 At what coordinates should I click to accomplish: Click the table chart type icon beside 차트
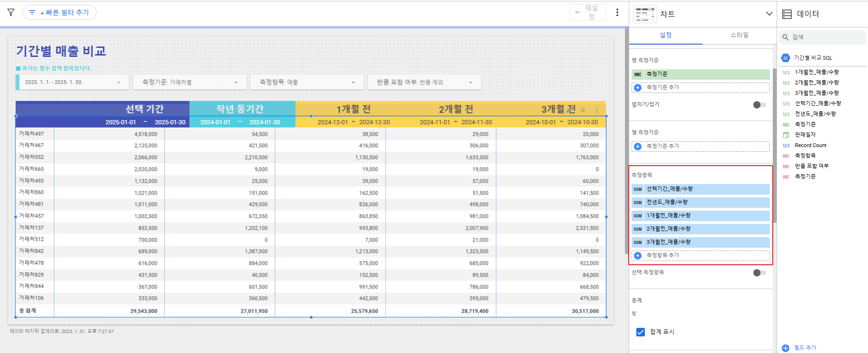click(645, 14)
